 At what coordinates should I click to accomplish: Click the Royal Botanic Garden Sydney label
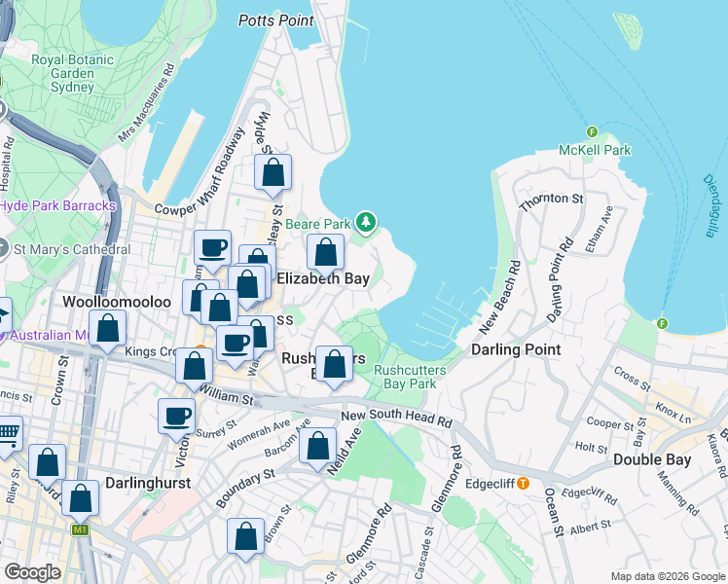pos(72,73)
